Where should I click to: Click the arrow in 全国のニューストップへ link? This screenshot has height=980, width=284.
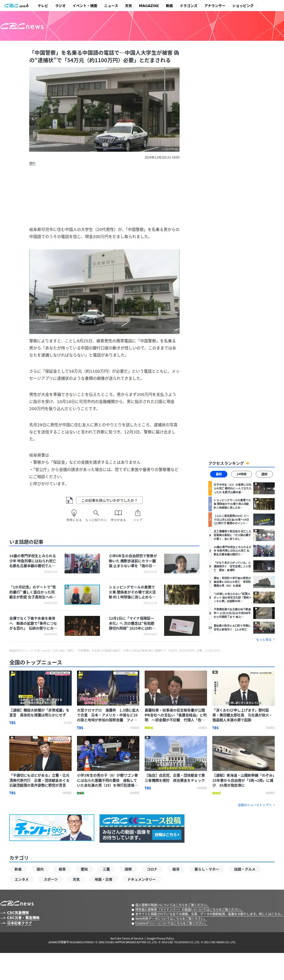click(x=274, y=805)
